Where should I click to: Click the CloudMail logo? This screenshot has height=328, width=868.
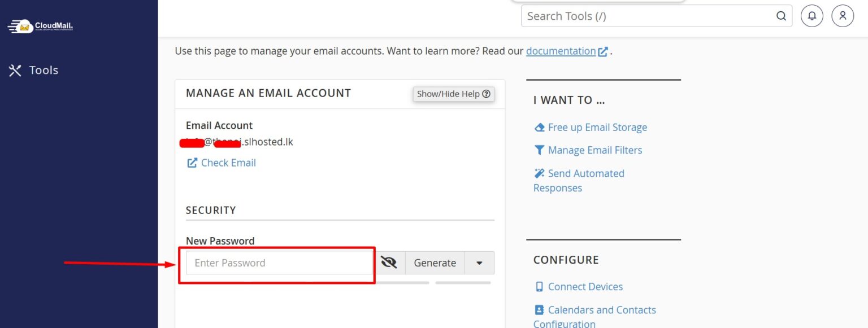(x=40, y=26)
